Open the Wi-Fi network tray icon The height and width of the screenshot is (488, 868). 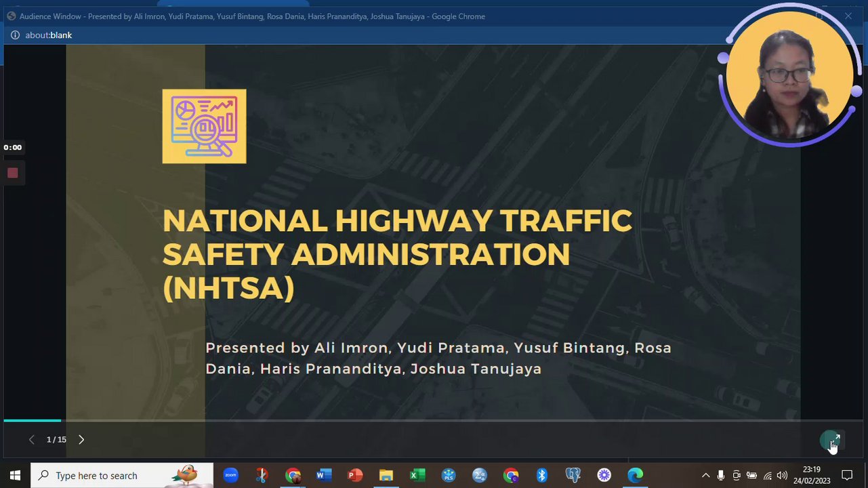[x=767, y=476]
